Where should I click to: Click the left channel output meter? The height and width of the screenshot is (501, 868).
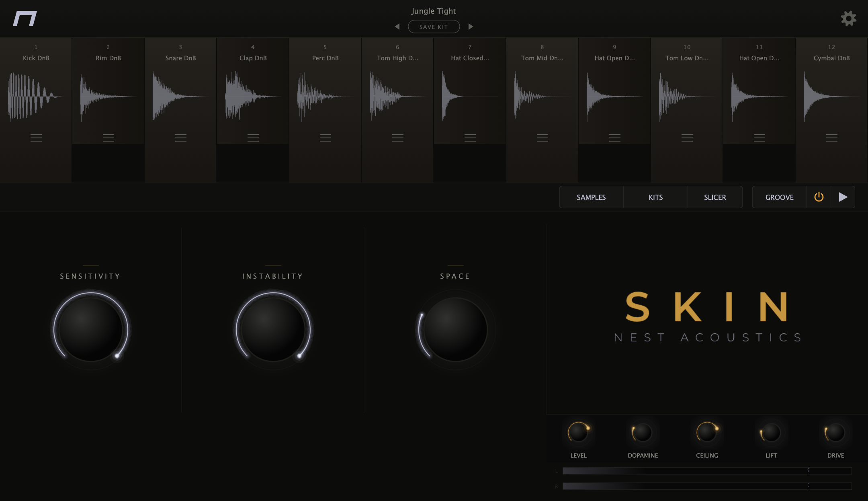[x=707, y=471]
